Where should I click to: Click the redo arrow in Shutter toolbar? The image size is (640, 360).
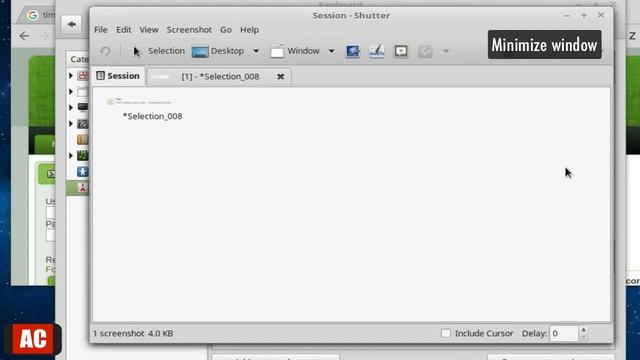105,51
